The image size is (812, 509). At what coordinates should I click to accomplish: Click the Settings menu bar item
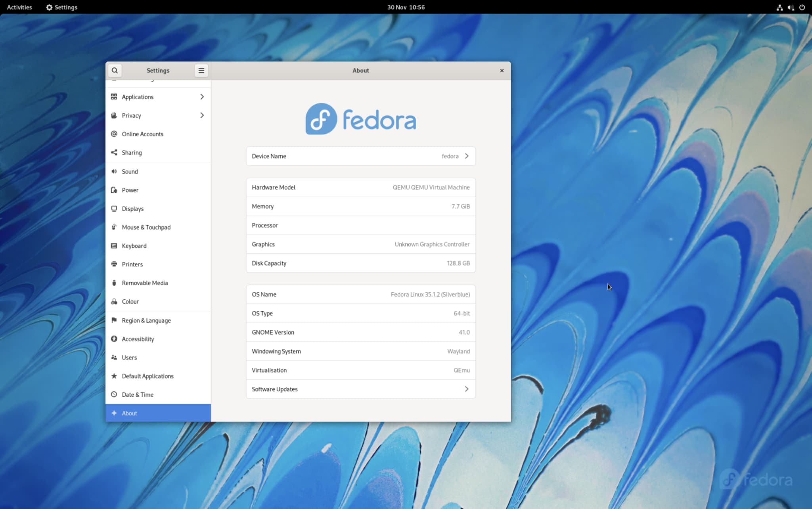(61, 6)
